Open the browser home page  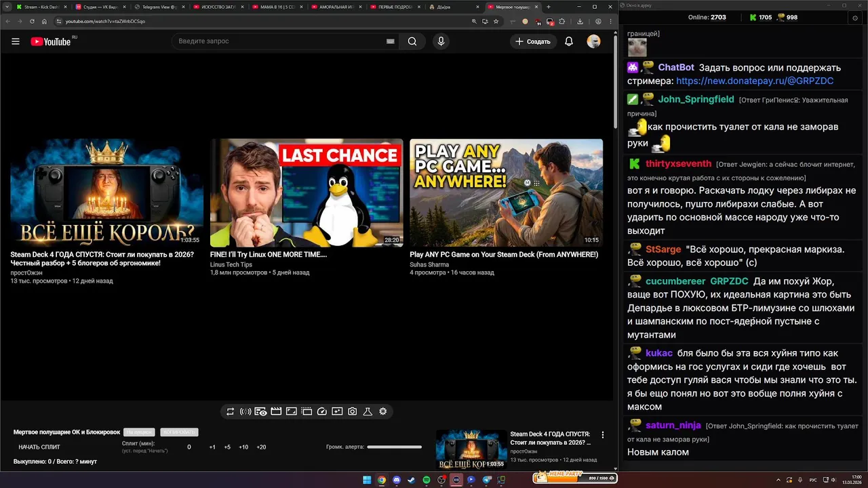(44, 21)
